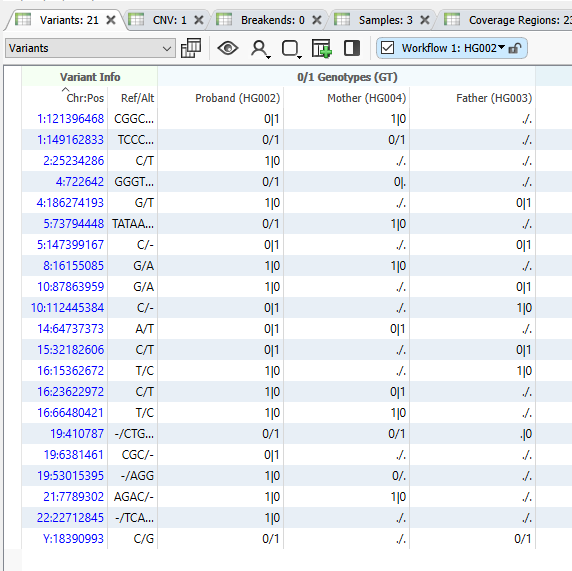Open variant link 2:25234286
Viewport: 572px width, 571px height.
(x=73, y=161)
